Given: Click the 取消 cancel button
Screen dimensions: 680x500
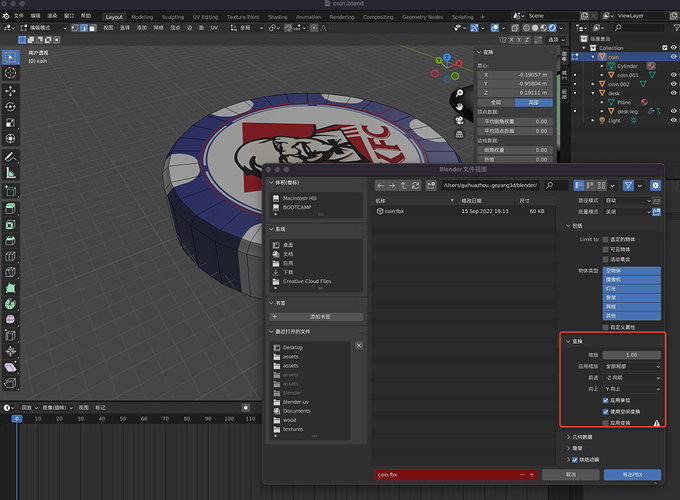Looking at the screenshot, I should [571, 474].
